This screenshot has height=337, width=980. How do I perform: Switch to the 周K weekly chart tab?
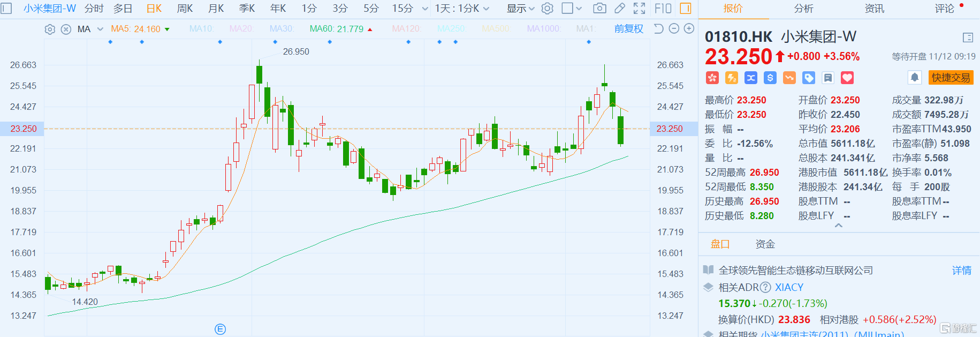[185, 9]
